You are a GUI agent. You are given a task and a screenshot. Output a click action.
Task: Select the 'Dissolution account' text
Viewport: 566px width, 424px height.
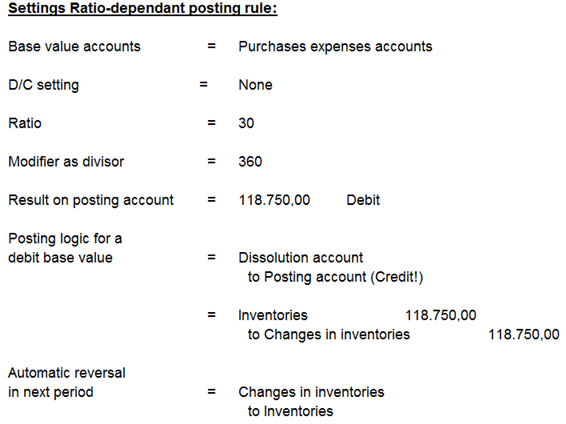tap(301, 258)
